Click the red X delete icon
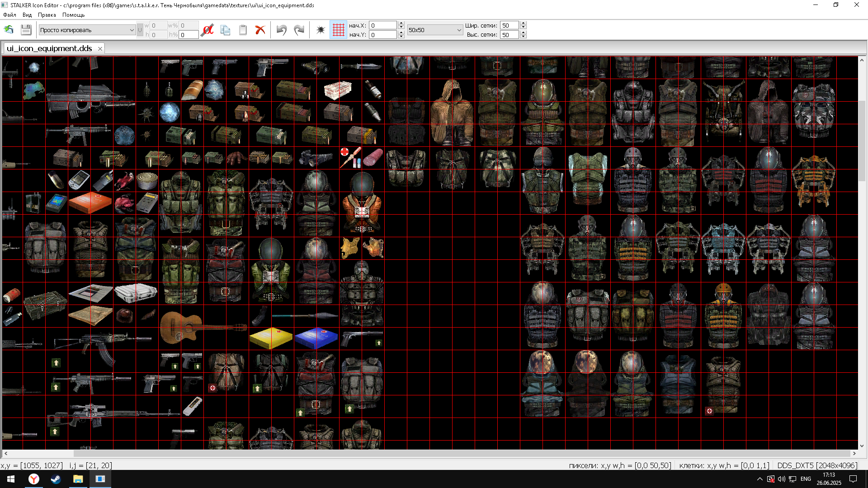 pos(260,30)
